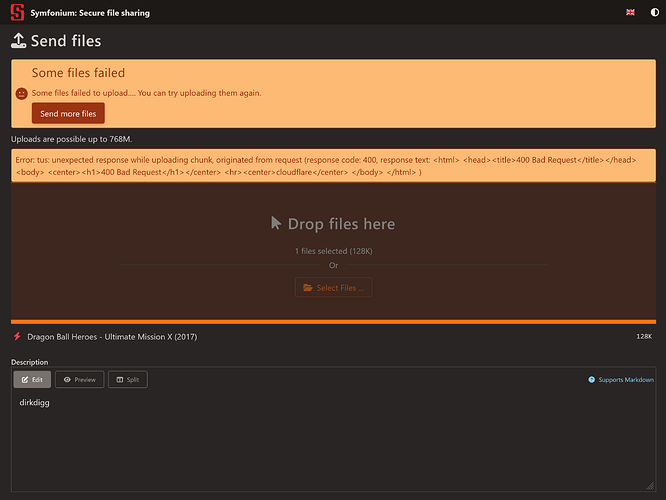Click the Supports Markdown info icon

pyautogui.click(x=591, y=379)
